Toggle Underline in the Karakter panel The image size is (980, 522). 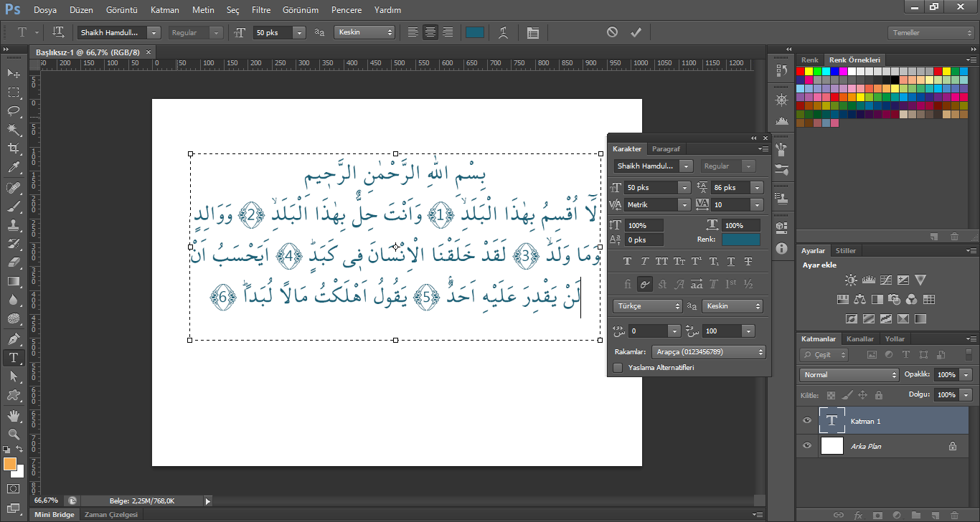(x=731, y=262)
